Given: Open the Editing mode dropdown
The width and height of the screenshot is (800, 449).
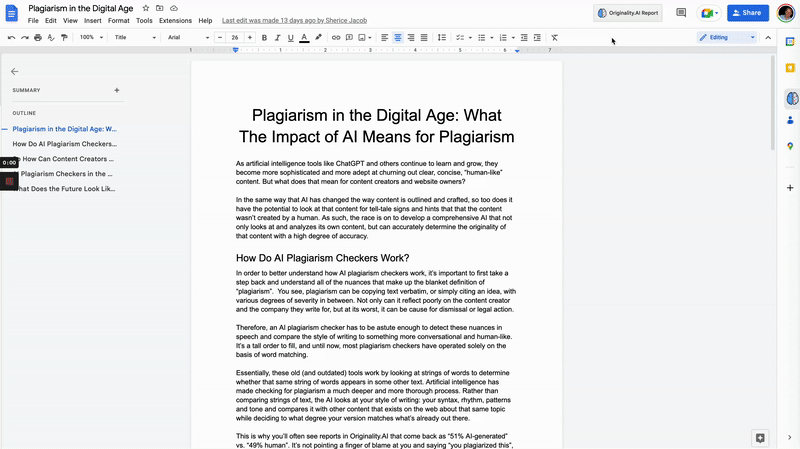Looking at the screenshot, I should pyautogui.click(x=727, y=37).
